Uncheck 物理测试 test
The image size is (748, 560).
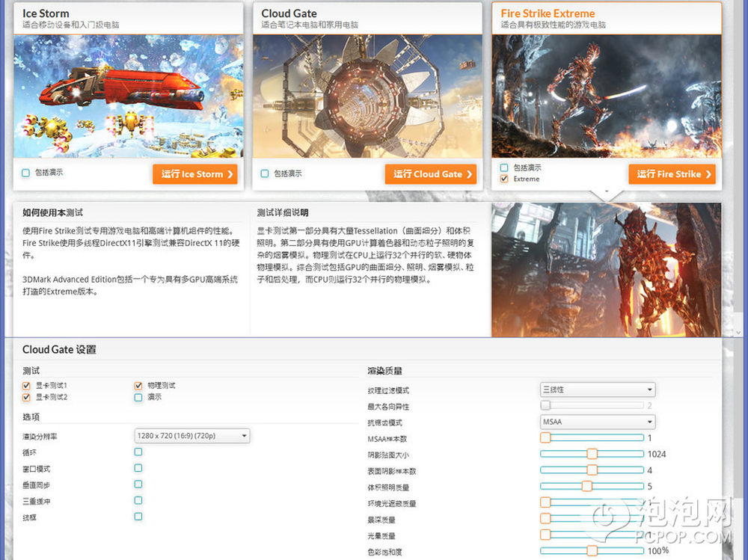(138, 385)
